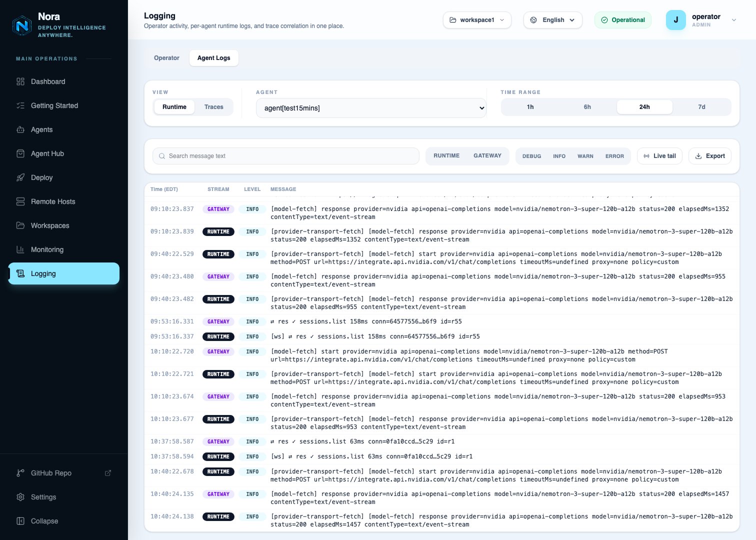
Task: Set time range to 1h
Action: point(530,107)
